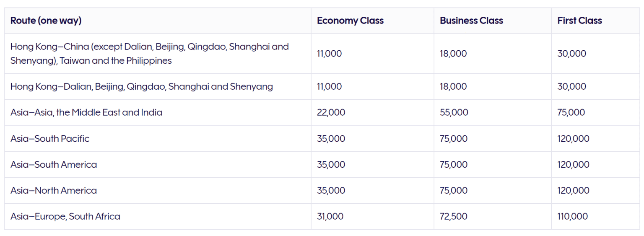The width and height of the screenshot is (644, 236).
Task: Select the Asia–North America route cell
Action: pyautogui.click(x=158, y=190)
